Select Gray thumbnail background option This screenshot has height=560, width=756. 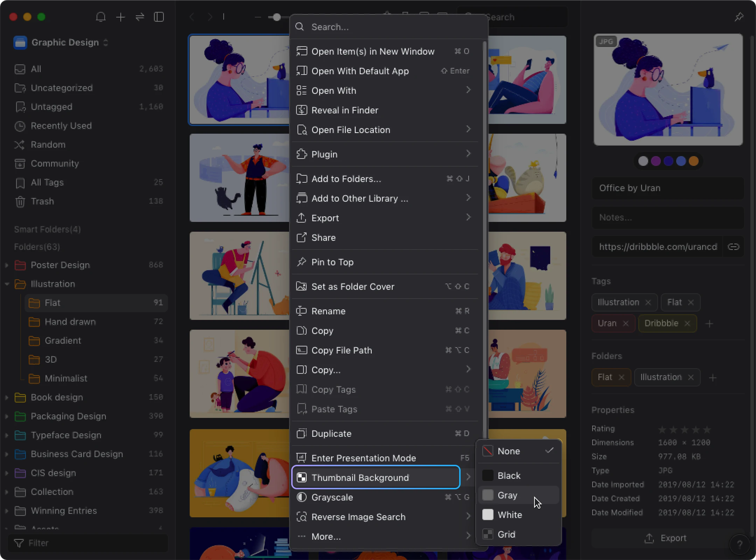[x=519, y=495]
